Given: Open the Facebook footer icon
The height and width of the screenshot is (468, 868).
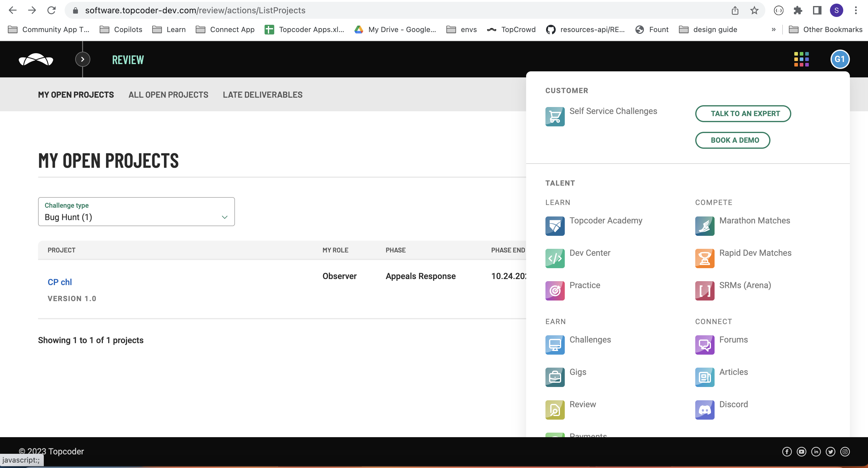Looking at the screenshot, I should tap(787, 451).
